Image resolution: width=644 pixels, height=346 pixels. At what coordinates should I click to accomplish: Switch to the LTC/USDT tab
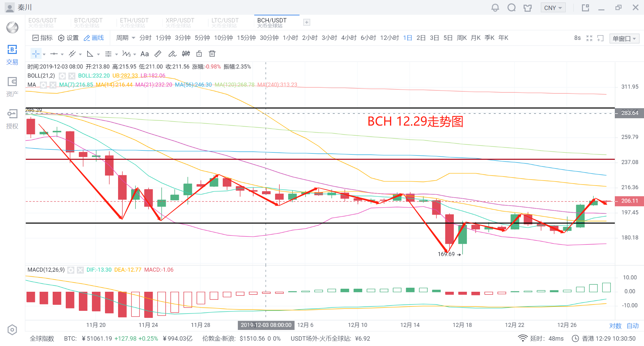[225, 22]
